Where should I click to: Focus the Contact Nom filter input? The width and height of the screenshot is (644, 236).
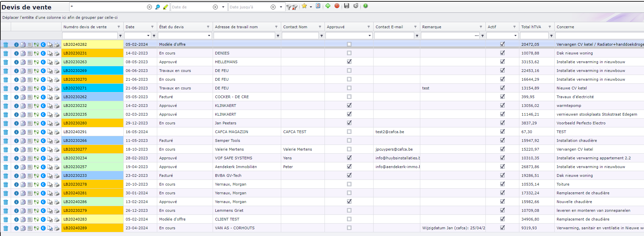[x=300, y=36]
